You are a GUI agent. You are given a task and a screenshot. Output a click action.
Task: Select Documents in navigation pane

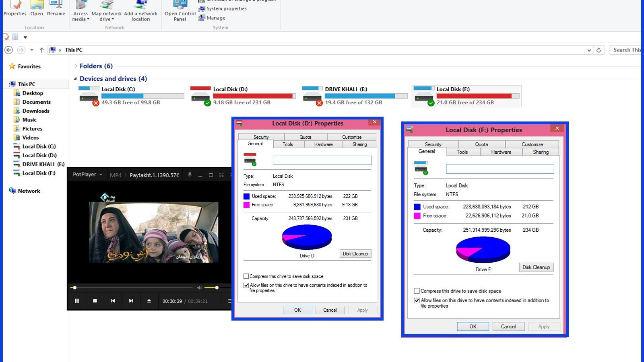[32, 102]
